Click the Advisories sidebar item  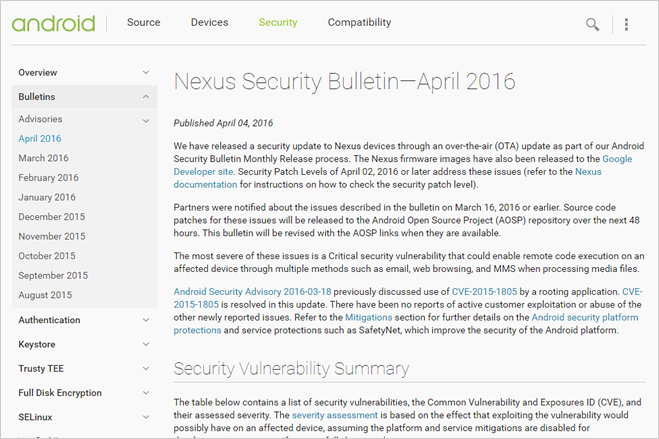[40, 119]
